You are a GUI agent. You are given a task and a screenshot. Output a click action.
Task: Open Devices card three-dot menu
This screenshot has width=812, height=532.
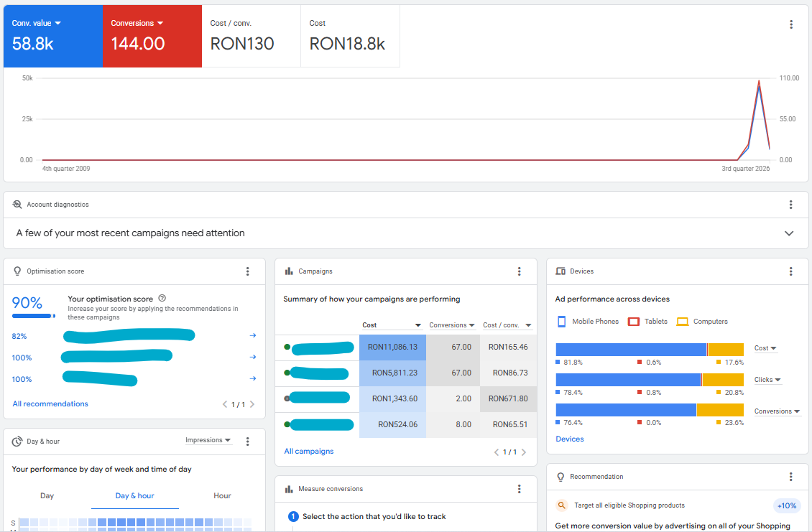point(790,271)
